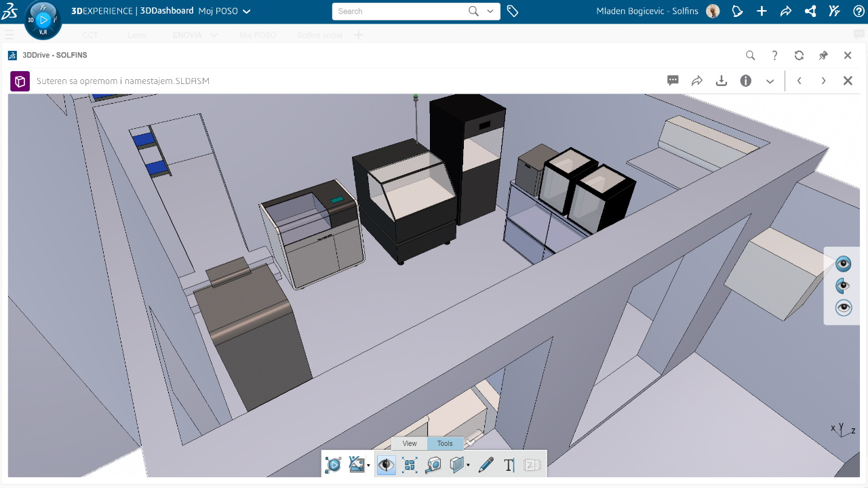Viewport: 868px width, 488px height.
Task: Open the section tool dropdown arrow
Action: click(x=468, y=466)
